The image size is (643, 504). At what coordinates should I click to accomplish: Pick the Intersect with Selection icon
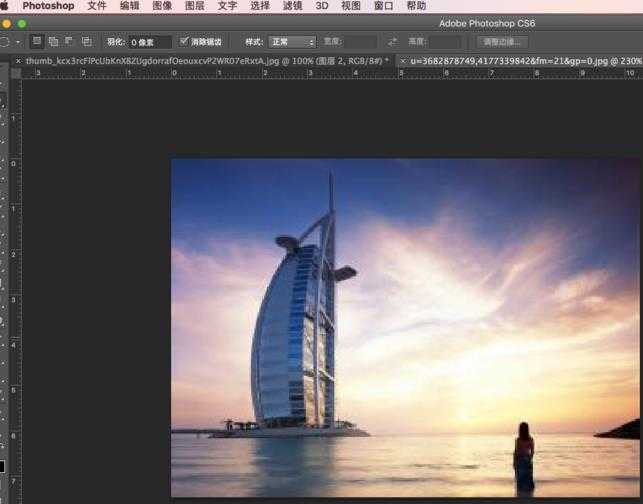click(x=86, y=41)
